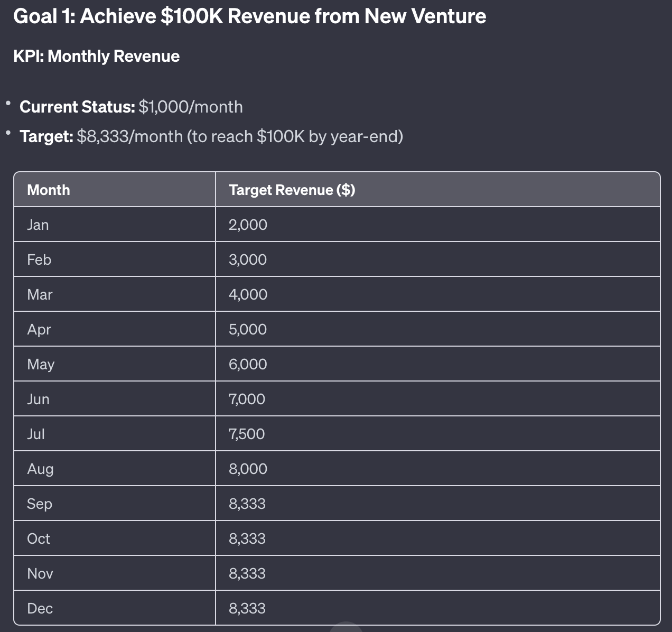Click the 6,000 value for May

click(248, 364)
